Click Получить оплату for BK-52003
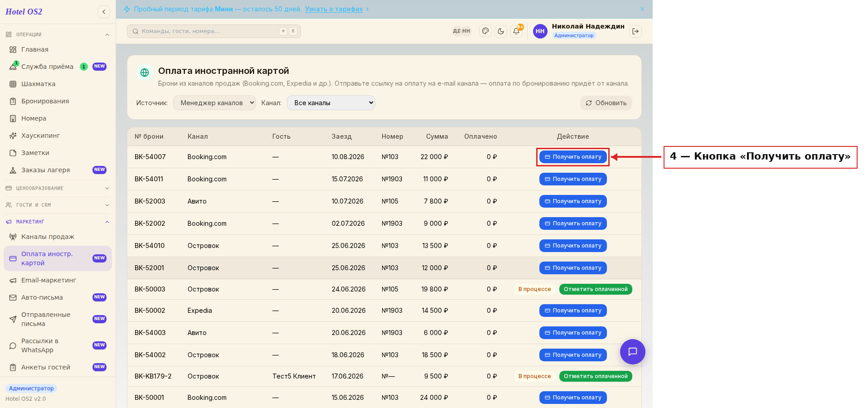The height and width of the screenshot is (408, 868). coord(573,201)
